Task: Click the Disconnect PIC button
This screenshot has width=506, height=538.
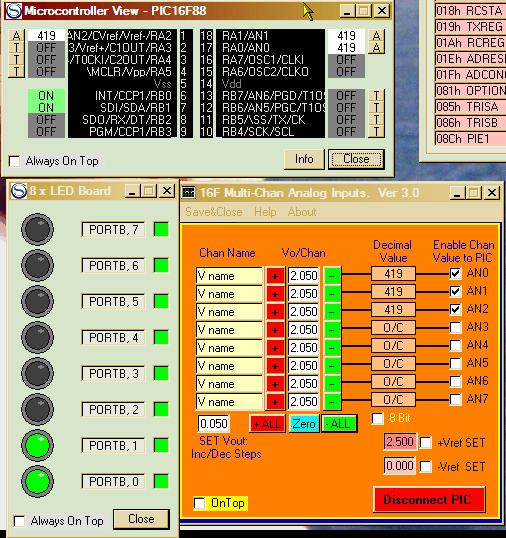Action: tap(429, 500)
